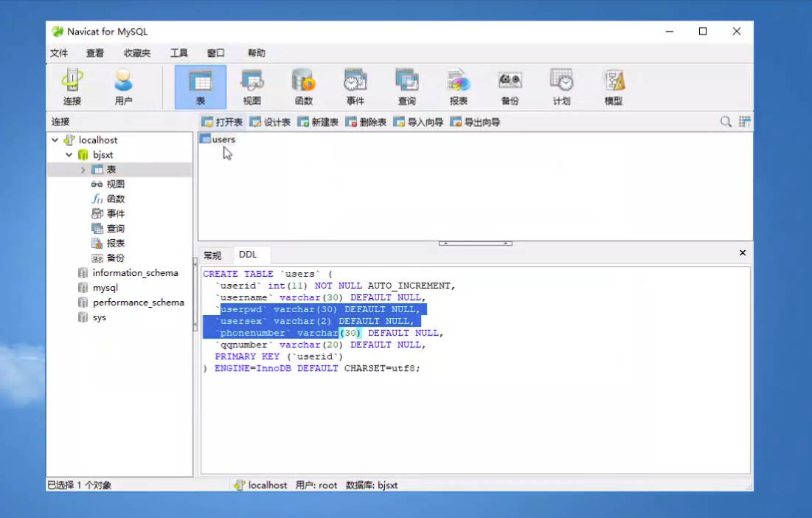812x518 pixels.
Task: Open the 模型 model toolbar button
Action: point(613,87)
